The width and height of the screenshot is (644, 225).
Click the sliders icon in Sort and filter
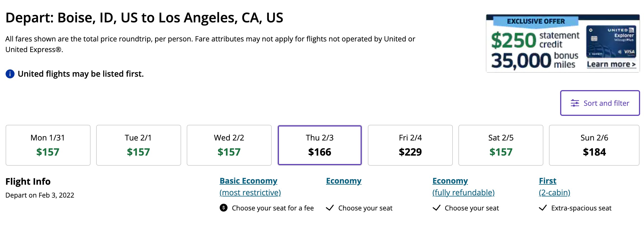[575, 103]
